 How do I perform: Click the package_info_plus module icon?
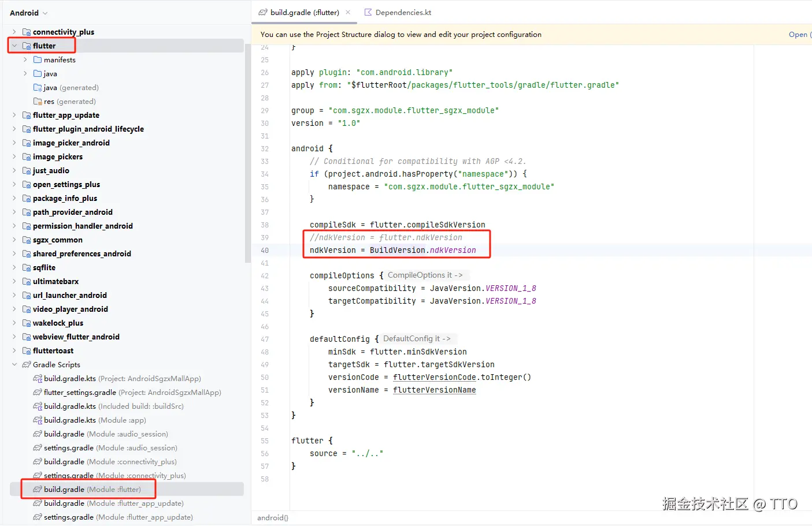click(27, 198)
